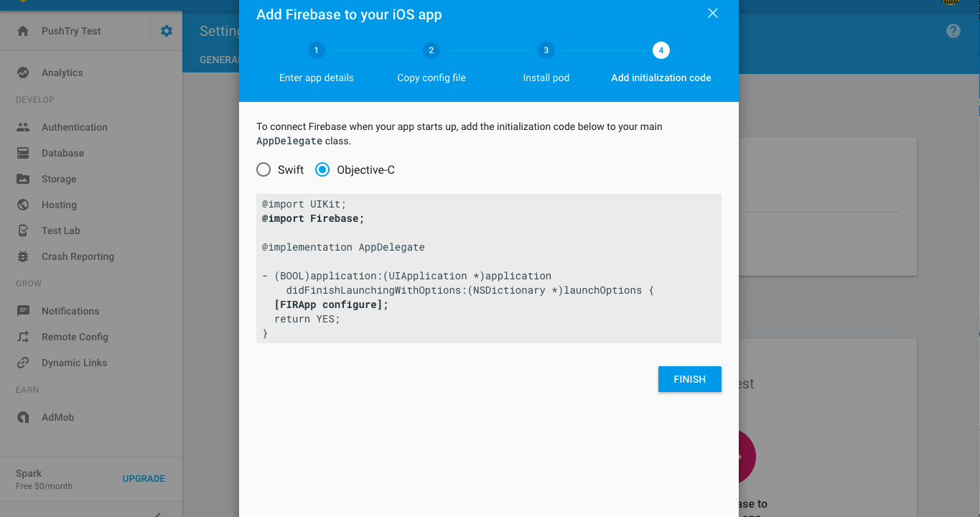This screenshot has width=980, height=517.
Task: Close the Add Firebase dialog
Action: [712, 14]
